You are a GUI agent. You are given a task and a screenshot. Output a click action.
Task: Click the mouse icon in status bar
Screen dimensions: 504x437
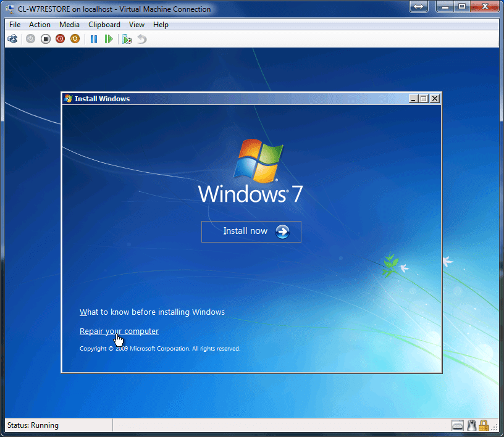(x=471, y=425)
